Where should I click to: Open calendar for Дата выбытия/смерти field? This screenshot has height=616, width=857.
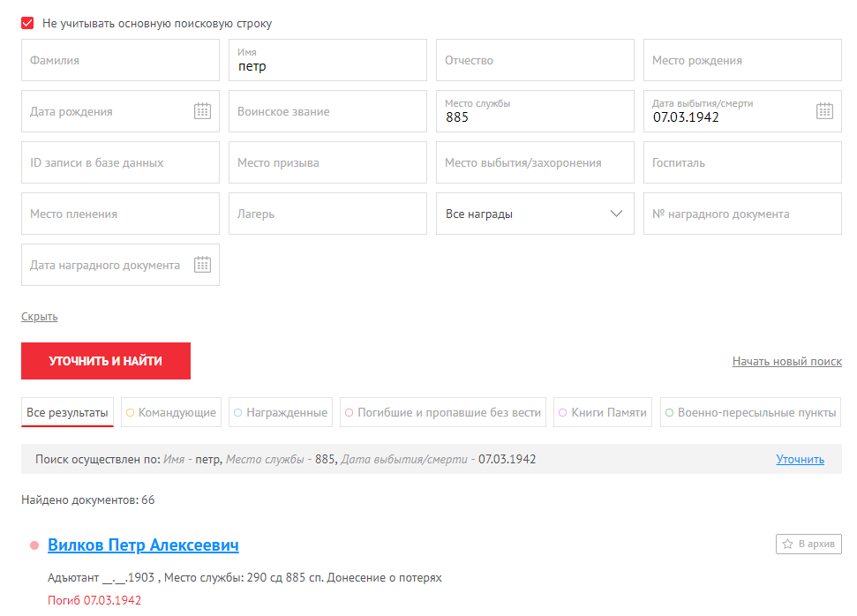(824, 111)
